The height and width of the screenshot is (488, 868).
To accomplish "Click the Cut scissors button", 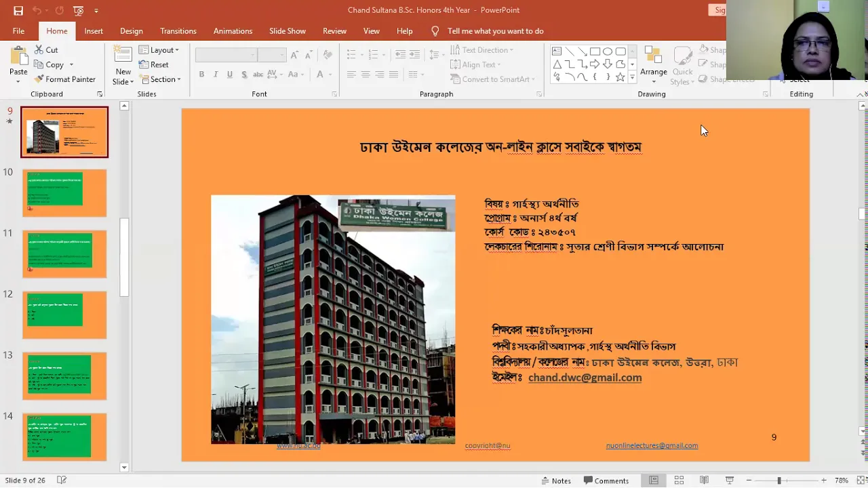I will click(45, 50).
